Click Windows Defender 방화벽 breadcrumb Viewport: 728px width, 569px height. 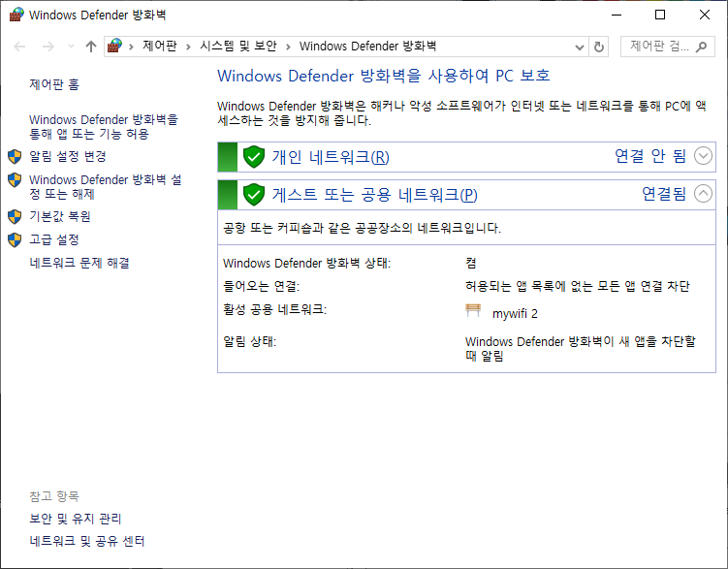click(367, 46)
